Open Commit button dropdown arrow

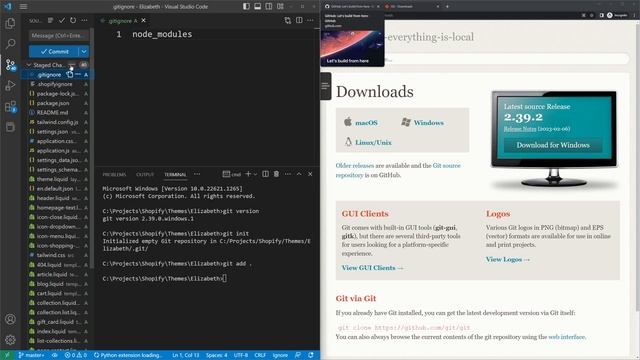click(x=84, y=51)
